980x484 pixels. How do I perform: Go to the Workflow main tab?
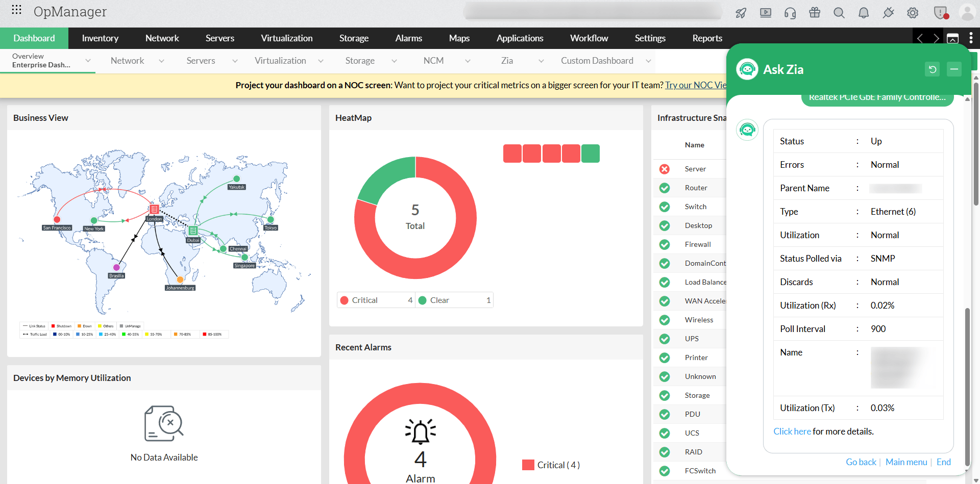point(589,38)
